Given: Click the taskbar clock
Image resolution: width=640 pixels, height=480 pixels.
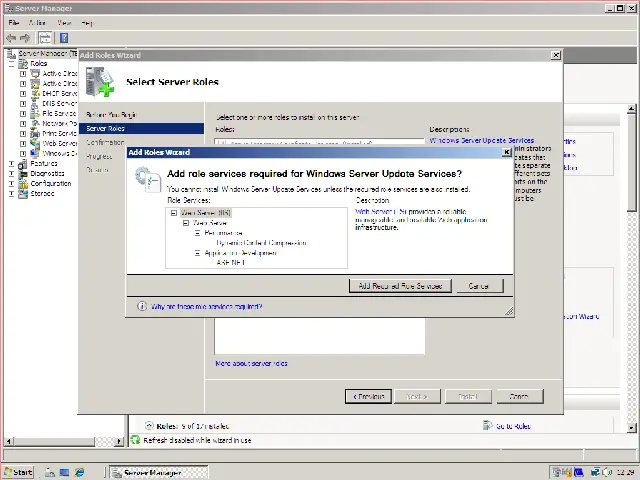Looking at the screenshot, I should (x=625, y=472).
